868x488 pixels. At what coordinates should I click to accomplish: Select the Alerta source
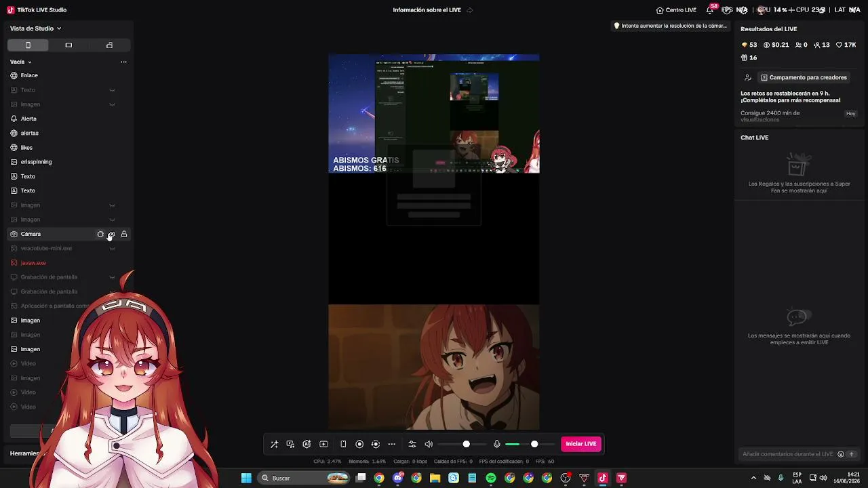point(68,119)
